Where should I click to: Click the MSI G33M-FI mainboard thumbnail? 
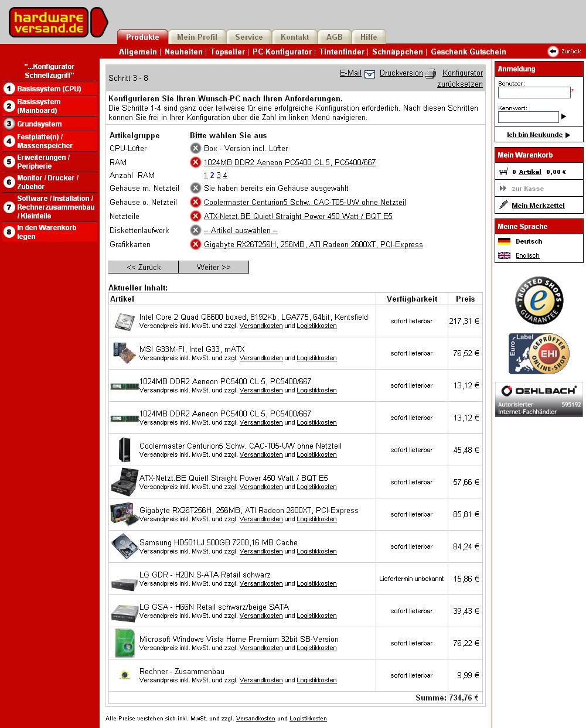click(x=124, y=353)
